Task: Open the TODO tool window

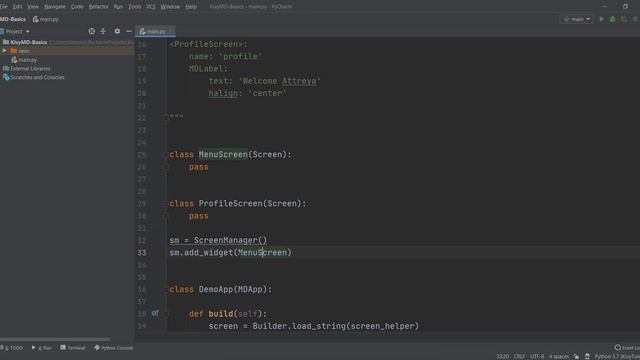Action: 12,348
